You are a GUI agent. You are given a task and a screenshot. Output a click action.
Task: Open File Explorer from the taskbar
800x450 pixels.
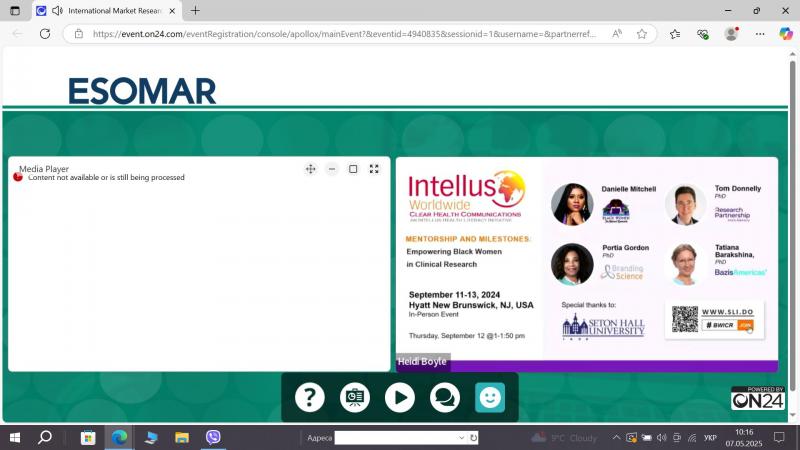182,437
